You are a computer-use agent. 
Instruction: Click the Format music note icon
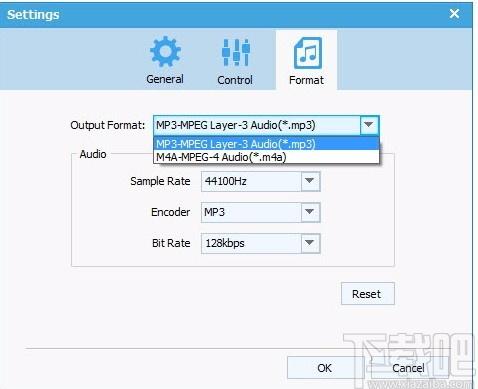308,53
